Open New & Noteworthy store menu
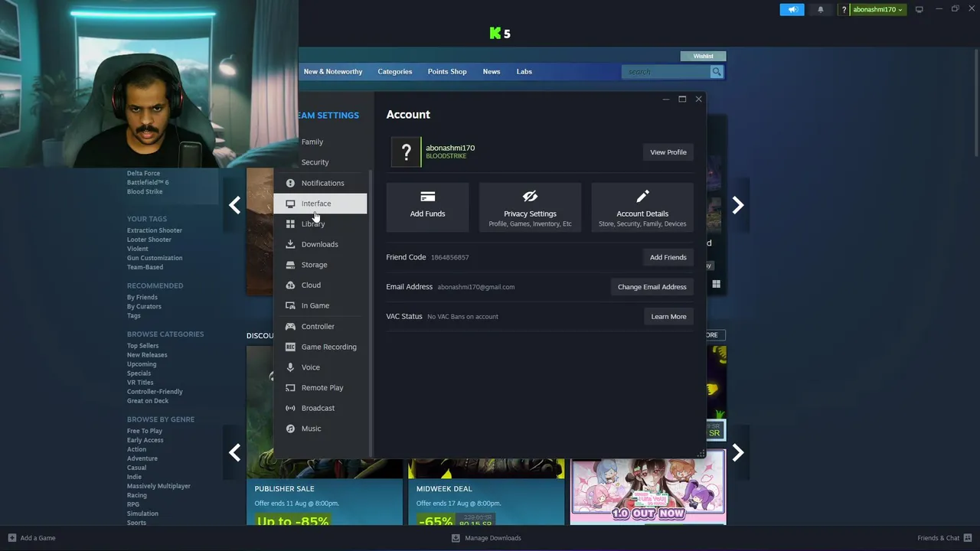 pos(333,71)
